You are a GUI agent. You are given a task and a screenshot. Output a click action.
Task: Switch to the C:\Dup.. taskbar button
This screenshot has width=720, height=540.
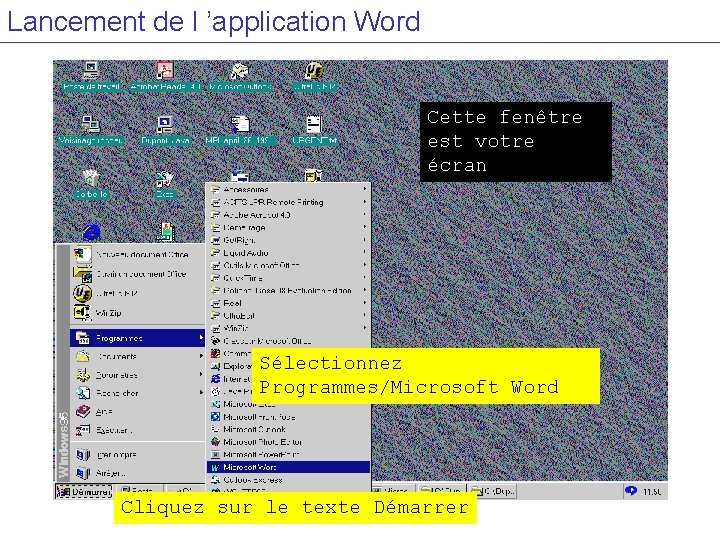(493, 491)
